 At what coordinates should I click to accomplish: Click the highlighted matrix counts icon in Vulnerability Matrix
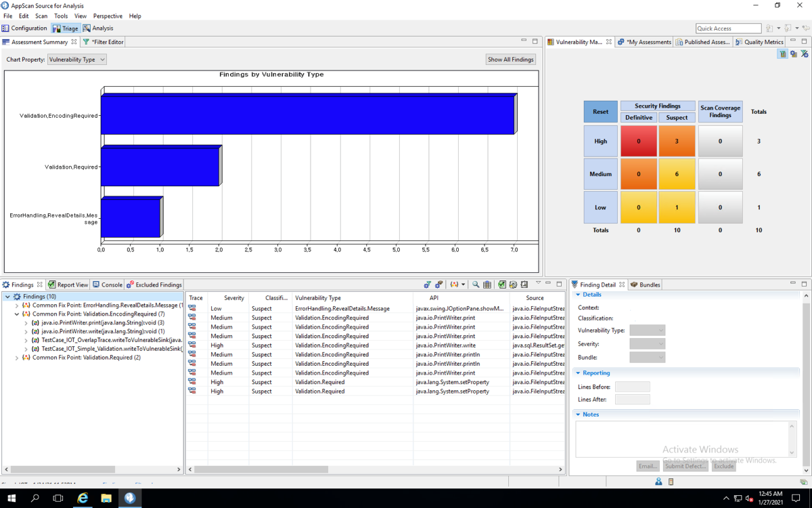pyautogui.click(x=783, y=54)
